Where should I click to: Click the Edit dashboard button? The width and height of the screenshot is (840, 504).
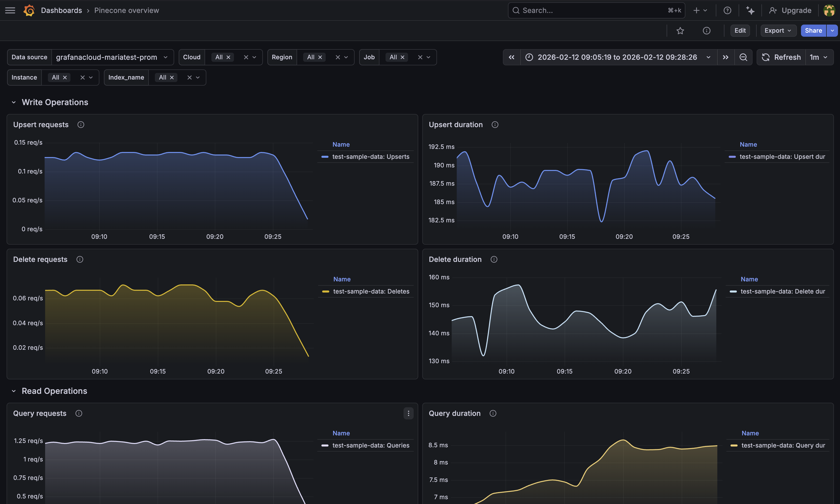(740, 31)
